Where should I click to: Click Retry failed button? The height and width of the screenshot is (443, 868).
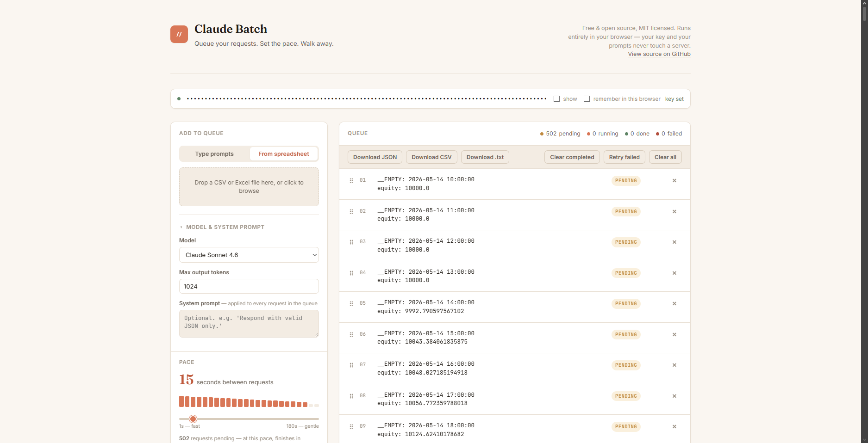click(x=624, y=157)
